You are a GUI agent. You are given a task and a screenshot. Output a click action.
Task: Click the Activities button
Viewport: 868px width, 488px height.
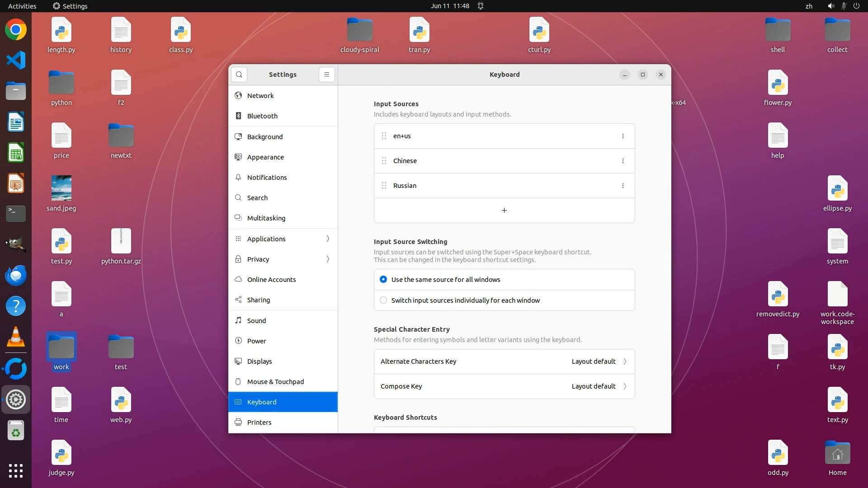coord(22,6)
